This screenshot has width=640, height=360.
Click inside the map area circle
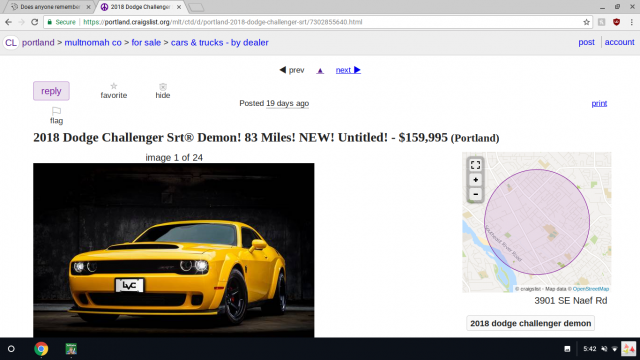[x=537, y=222]
